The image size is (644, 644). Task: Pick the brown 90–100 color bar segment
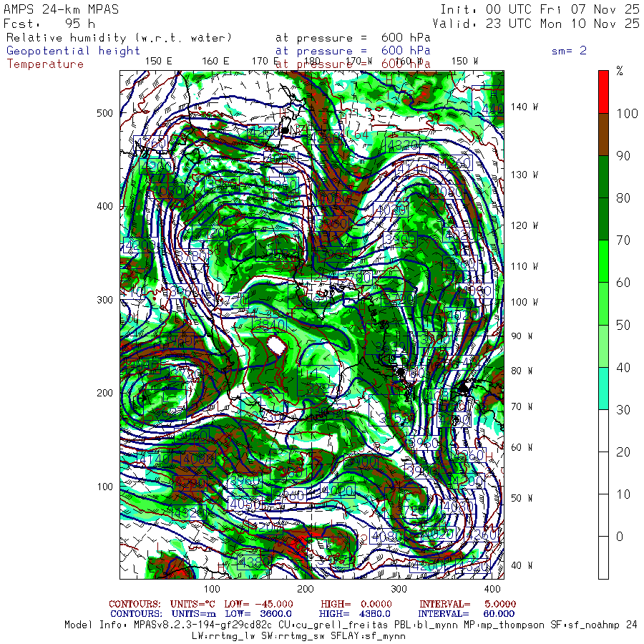603,135
